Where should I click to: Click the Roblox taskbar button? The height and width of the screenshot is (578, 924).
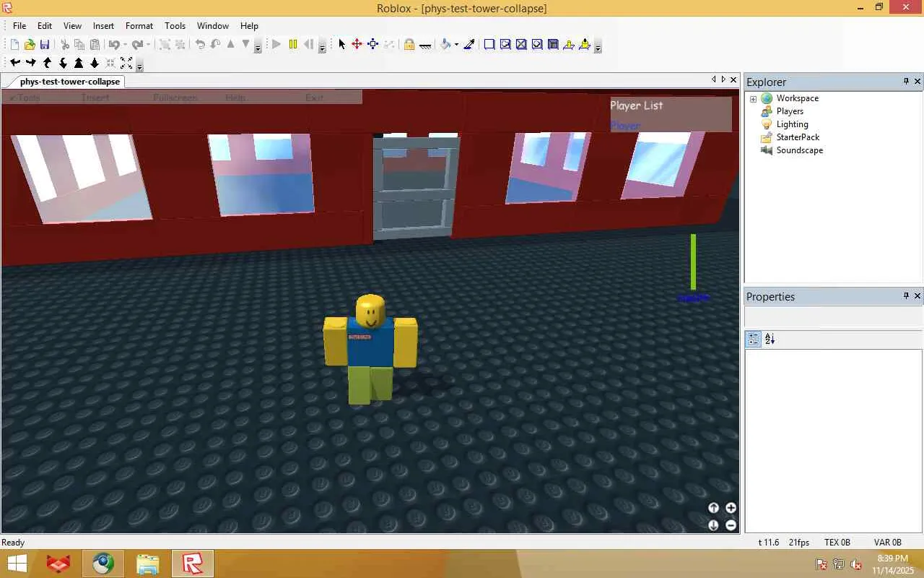[192, 564]
